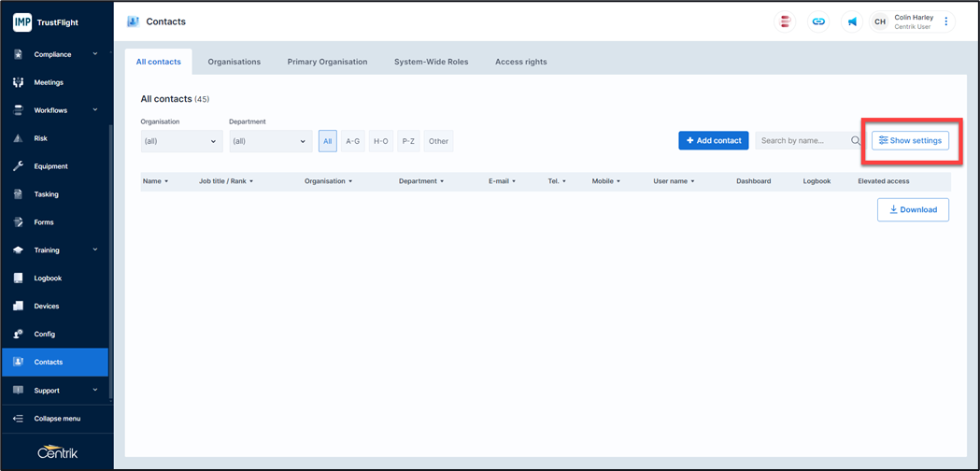Image resolution: width=980 pixels, height=471 pixels.
Task: Go to Logbook in the sidebar
Action: [48, 278]
